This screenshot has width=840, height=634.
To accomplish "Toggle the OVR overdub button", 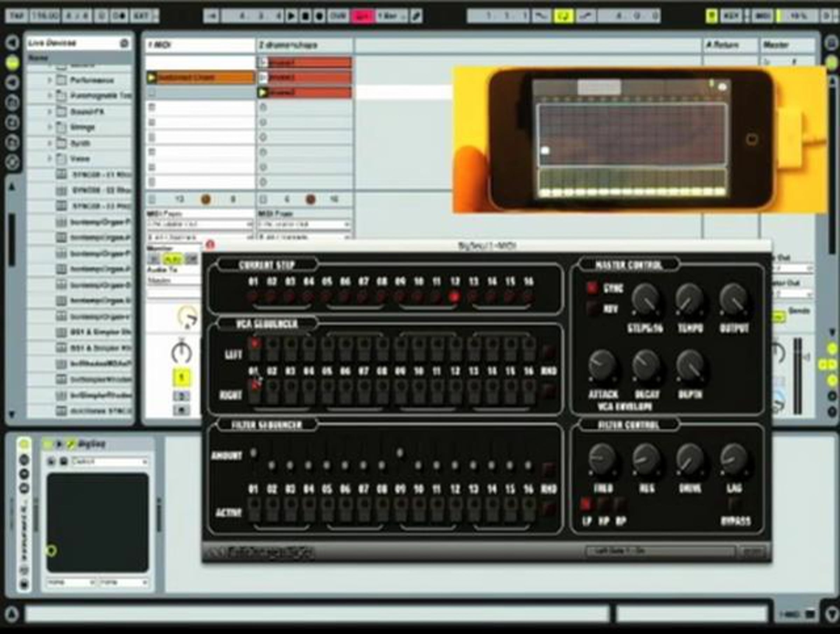I will pos(338,16).
